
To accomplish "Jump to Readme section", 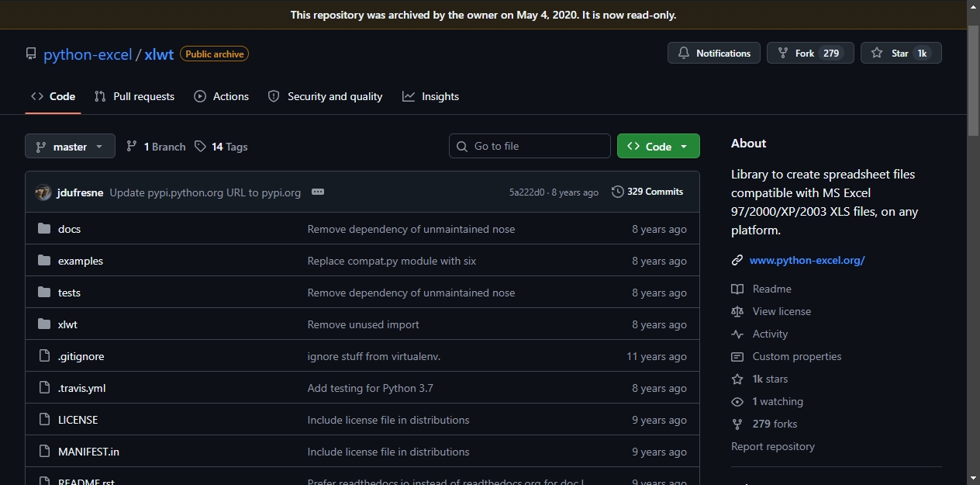I will point(771,289).
